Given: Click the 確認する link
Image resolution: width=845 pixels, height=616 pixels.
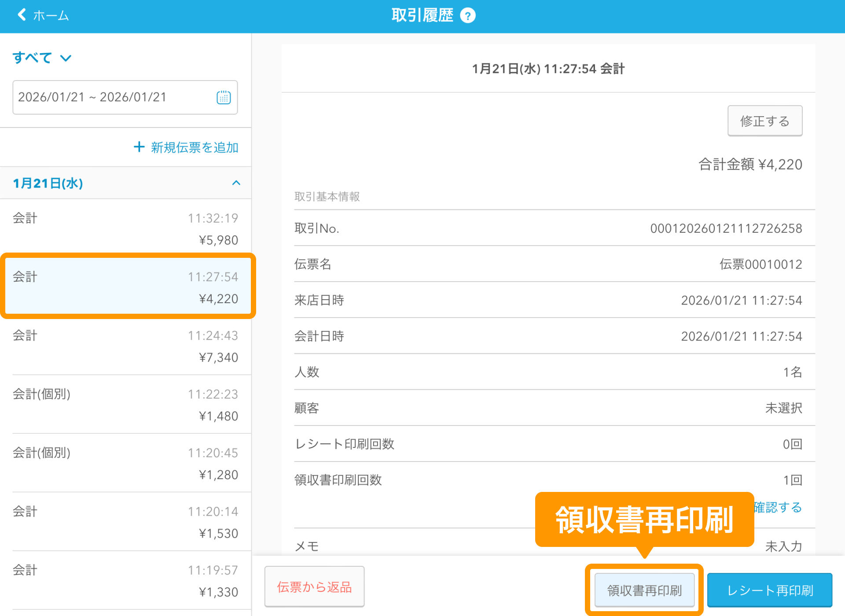Looking at the screenshot, I should point(778,507).
